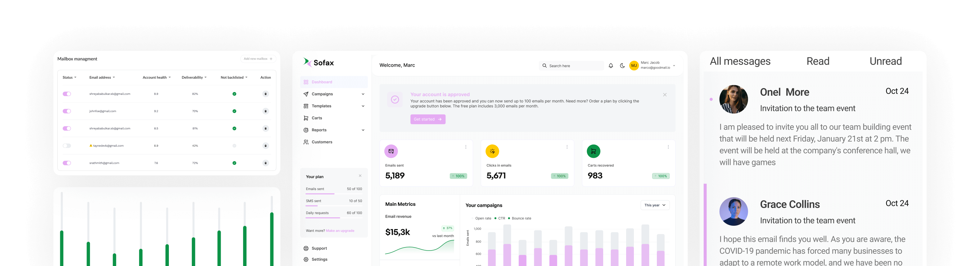Open the Clicks in emails card menu
Viewport: 980px width, 266px height.
pos(567,147)
